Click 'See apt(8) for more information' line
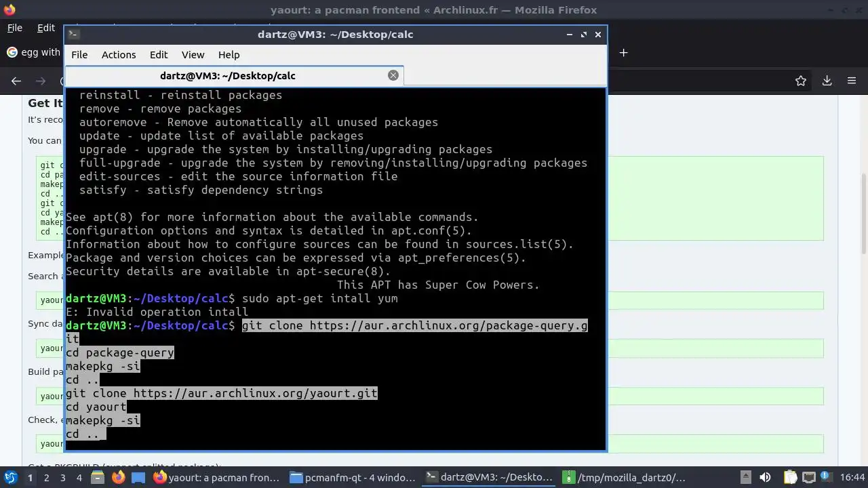The width and height of the screenshot is (868, 488). 272,217
